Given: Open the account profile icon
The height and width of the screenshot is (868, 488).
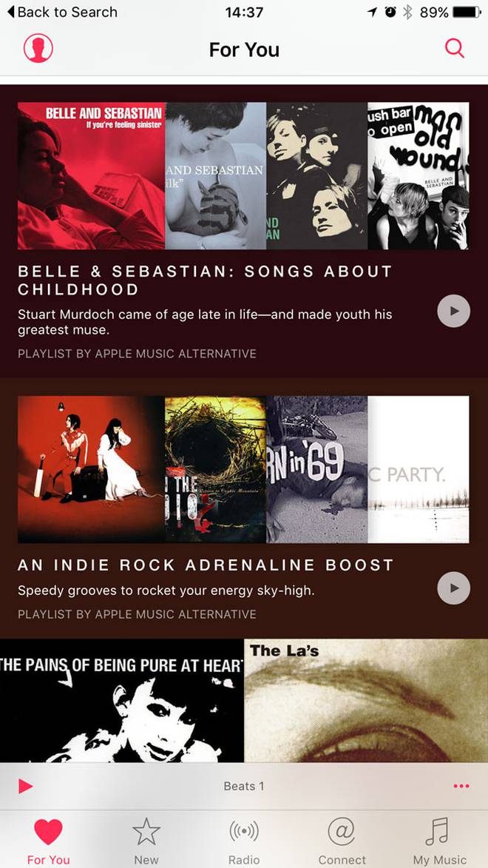Looking at the screenshot, I should pyautogui.click(x=38, y=48).
